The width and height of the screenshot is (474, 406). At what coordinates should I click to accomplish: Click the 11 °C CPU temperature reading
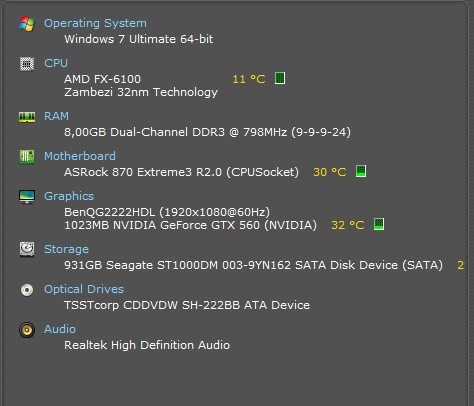(x=249, y=79)
